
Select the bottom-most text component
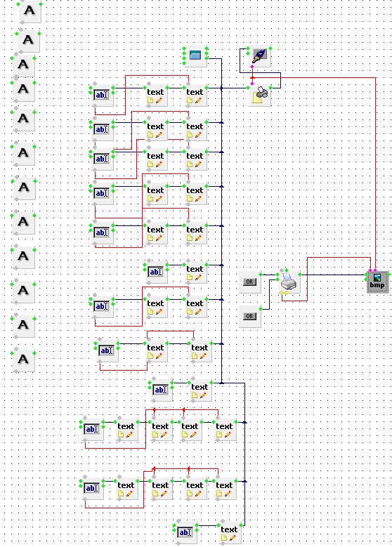point(230,533)
